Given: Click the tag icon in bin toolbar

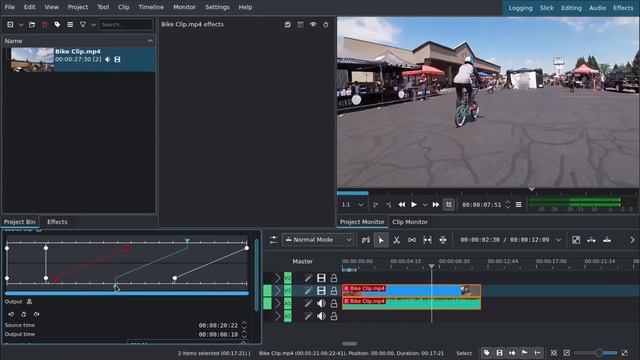Looking at the screenshot, I should click(x=57, y=24).
